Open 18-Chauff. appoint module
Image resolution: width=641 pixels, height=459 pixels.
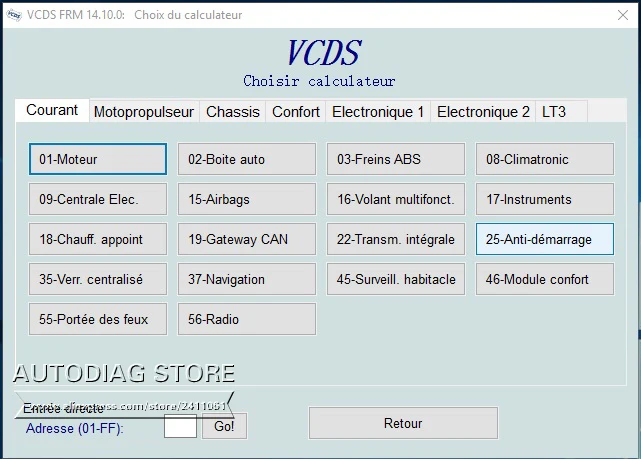point(98,239)
